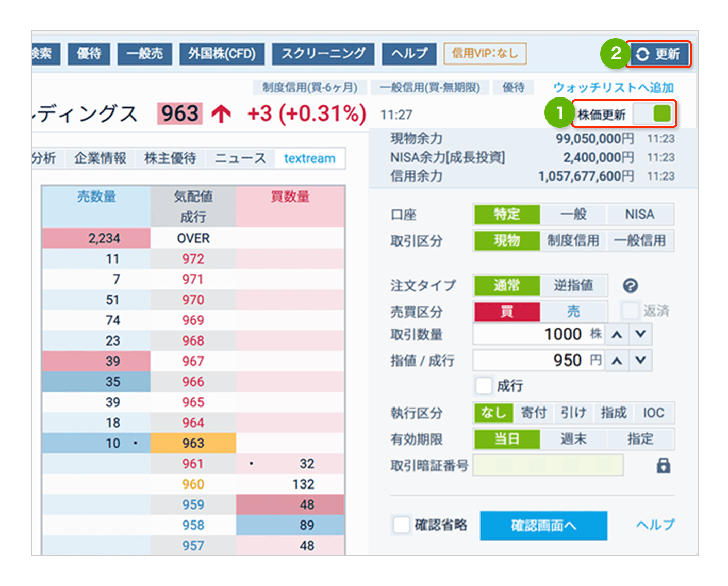Click the 取引暗証番号 input field

coord(548,465)
